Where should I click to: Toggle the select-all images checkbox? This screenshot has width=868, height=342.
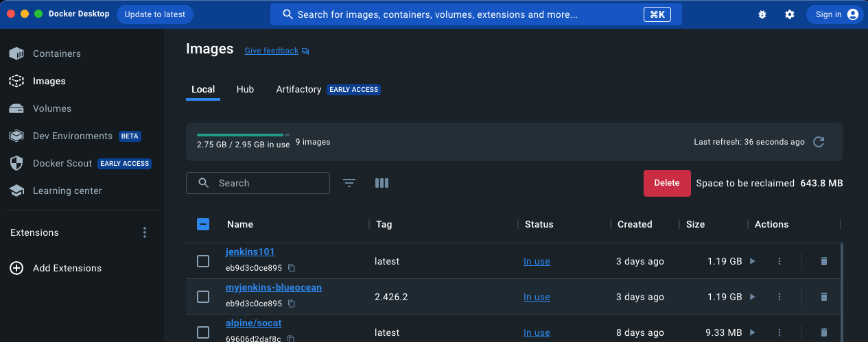203,224
